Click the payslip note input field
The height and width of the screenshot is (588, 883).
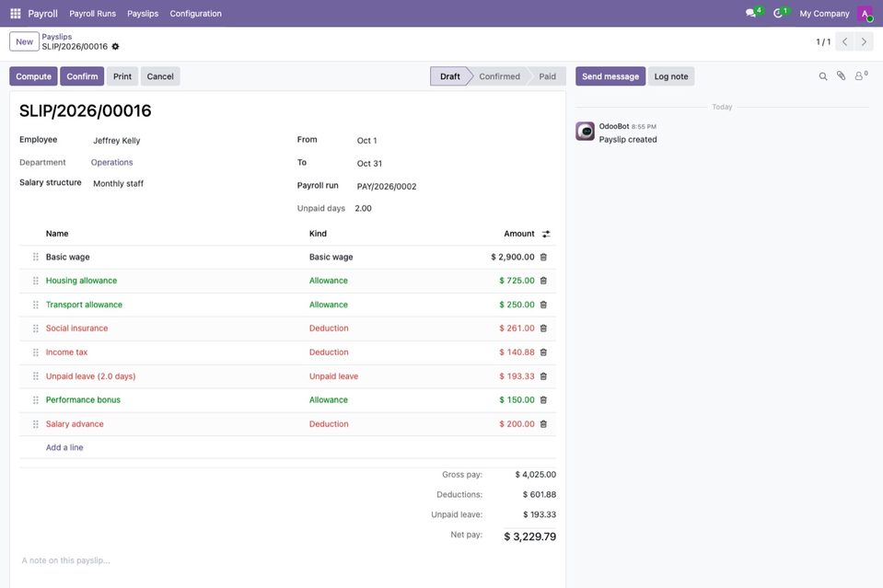click(288, 560)
